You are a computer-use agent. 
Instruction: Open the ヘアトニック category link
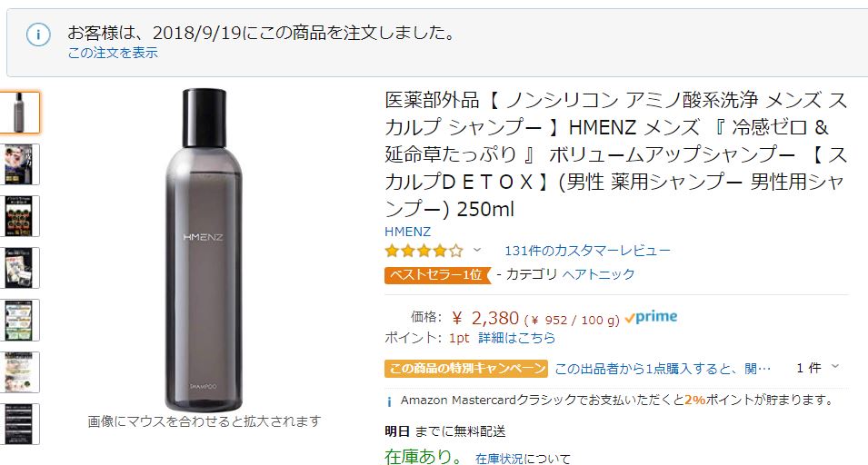click(598, 274)
